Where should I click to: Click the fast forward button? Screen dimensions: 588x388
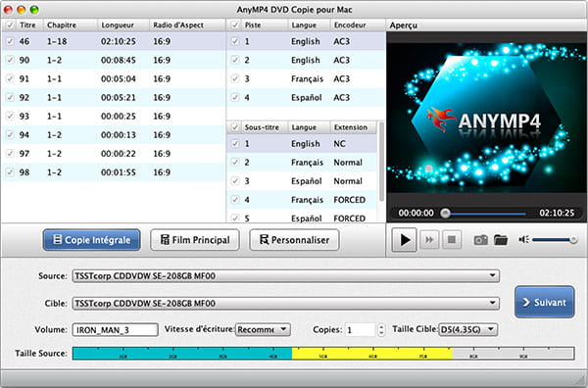click(429, 240)
